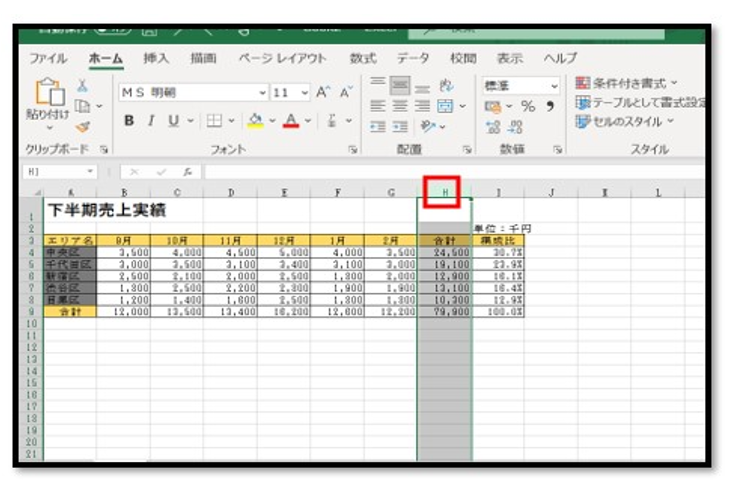Expand the 貼り付け paste options arrow
731x481 pixels.
point(49,127)
